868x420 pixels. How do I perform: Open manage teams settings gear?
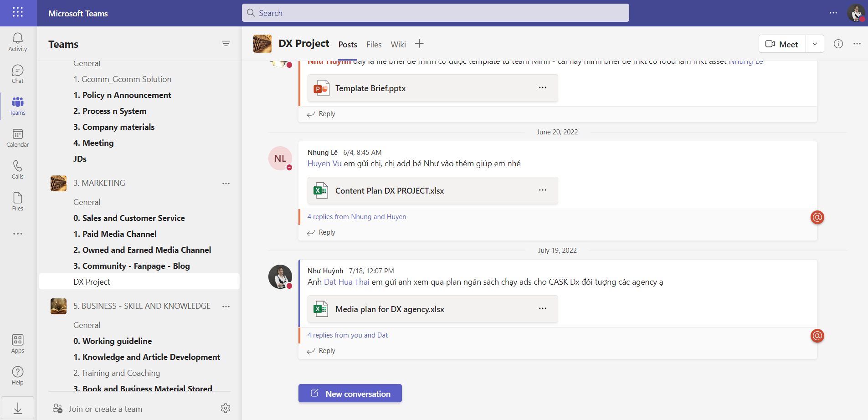(x=226, y=408)
